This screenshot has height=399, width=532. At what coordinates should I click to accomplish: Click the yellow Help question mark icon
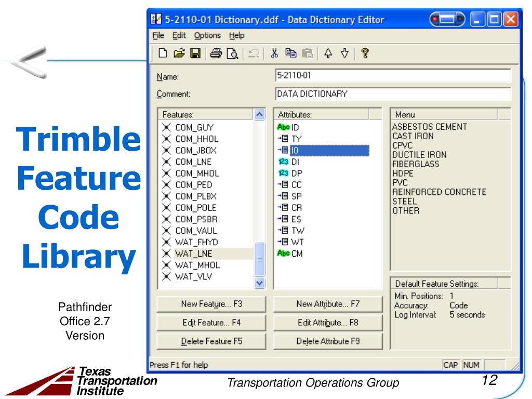[x=365, y=54]
